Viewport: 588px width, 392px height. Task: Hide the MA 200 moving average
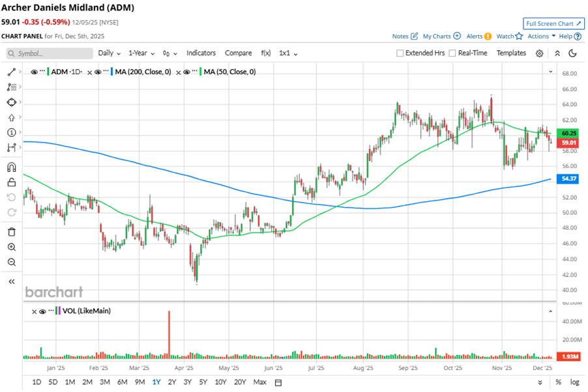pyautogui.click(x=98, y=72)
